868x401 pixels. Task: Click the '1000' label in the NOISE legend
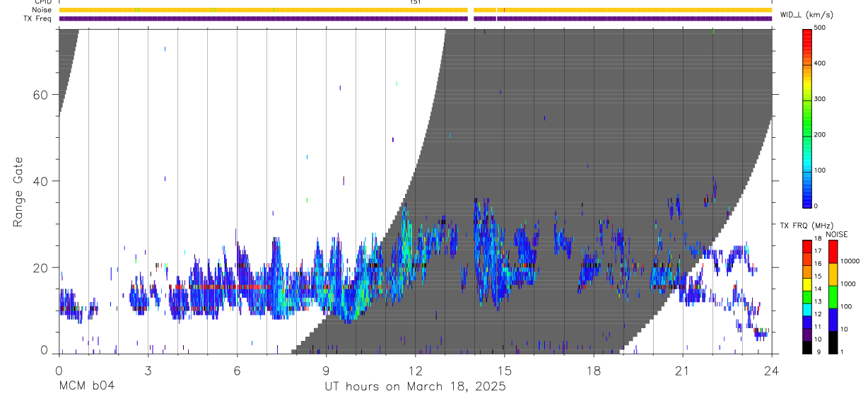pyautogui.click(x=849, y=284)
